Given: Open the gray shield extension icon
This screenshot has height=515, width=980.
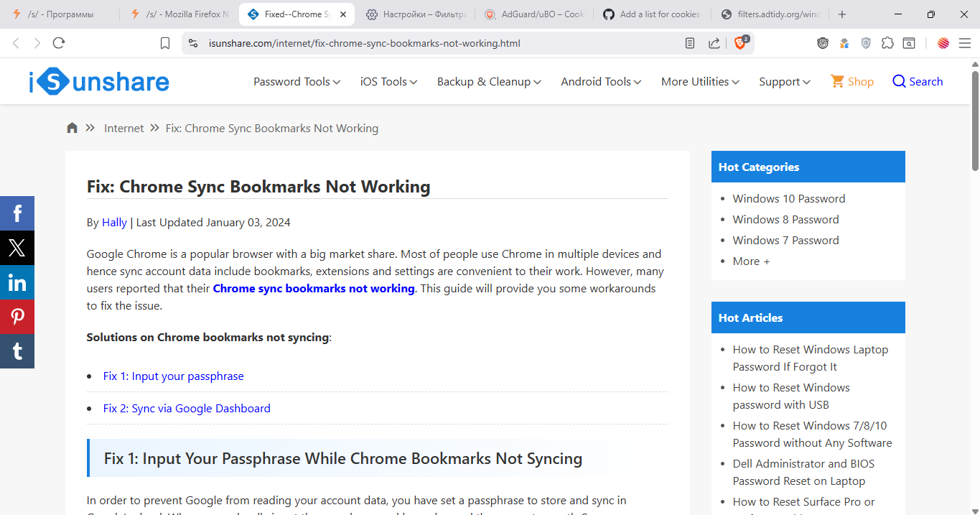Looking at the screenshot, I should [866, 43].
